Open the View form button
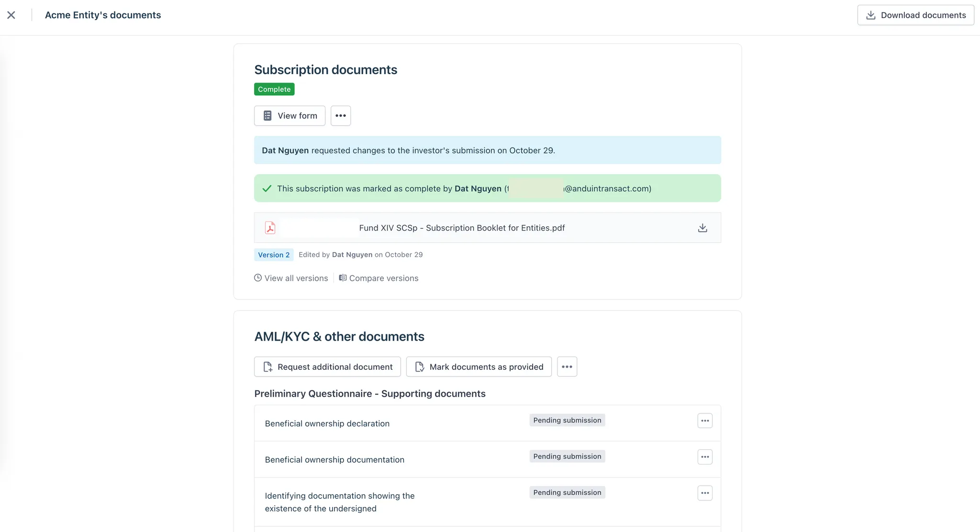This screenshot has width=980, height=532. click(290, 116)
